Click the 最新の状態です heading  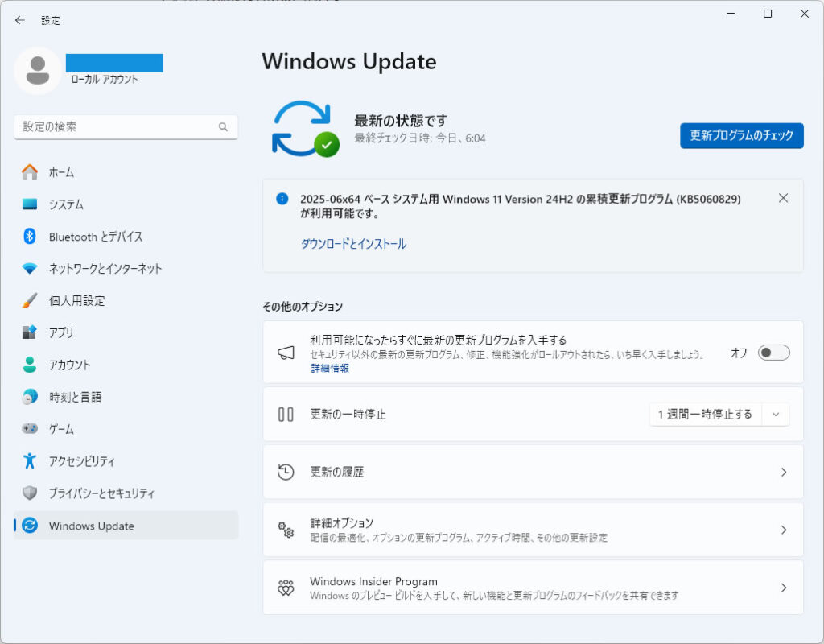pyautogui.click(x=401, y=121)
